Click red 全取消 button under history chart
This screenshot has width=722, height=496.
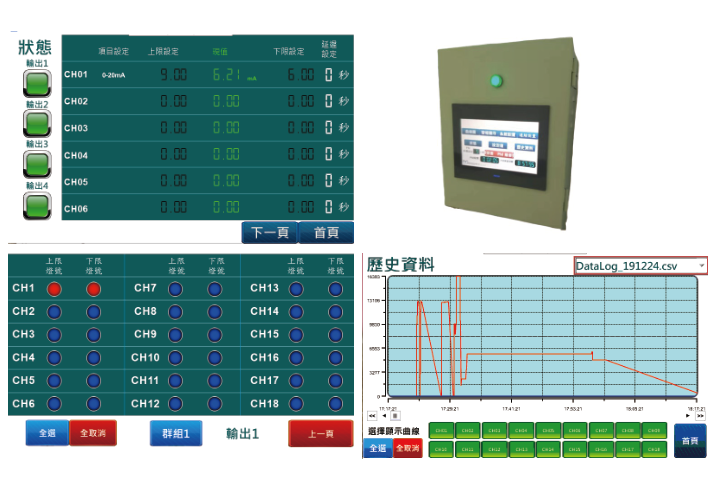[407, 449]
